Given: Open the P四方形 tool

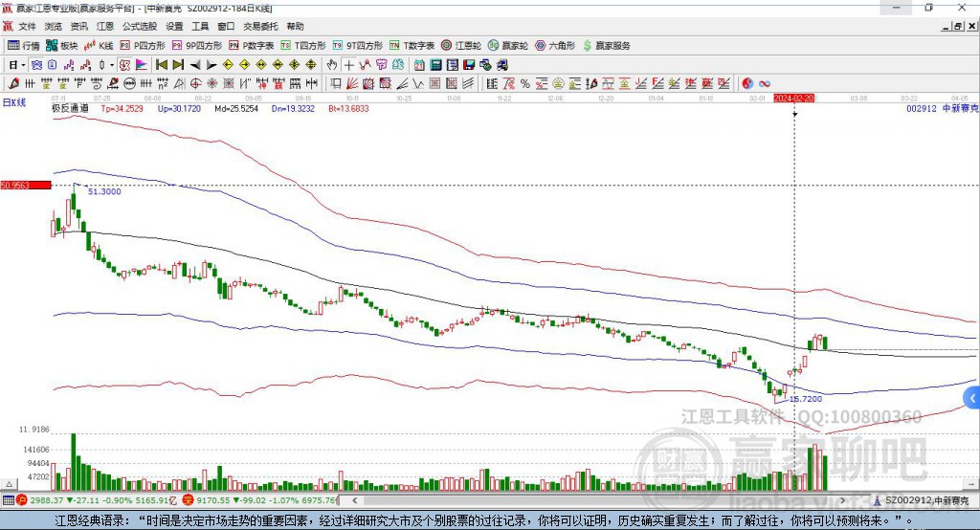Looking at the screenshot, I should coord(143,46).
